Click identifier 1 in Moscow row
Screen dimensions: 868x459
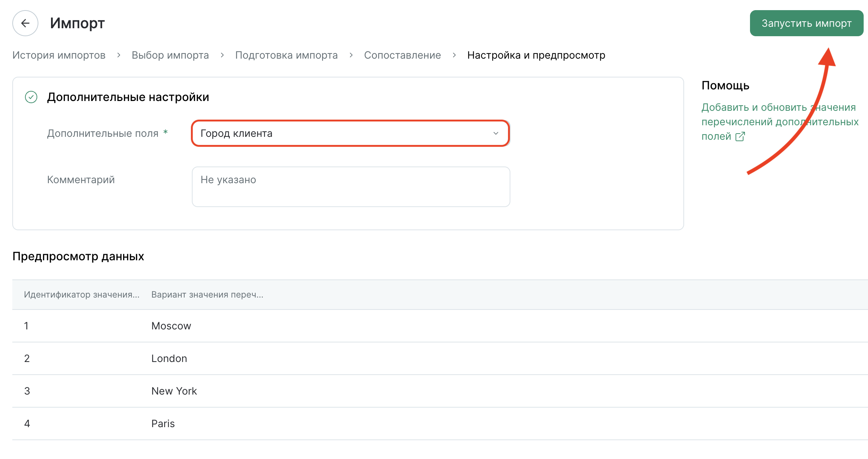click(26, 326)
